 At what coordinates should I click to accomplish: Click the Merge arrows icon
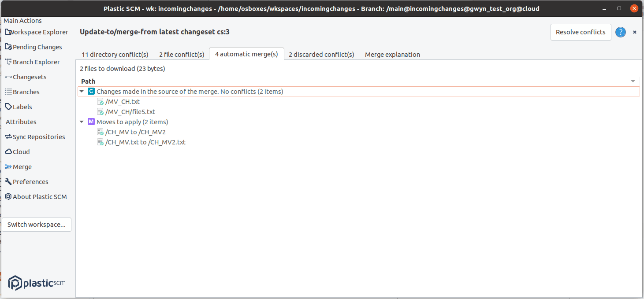click(8, 167)
